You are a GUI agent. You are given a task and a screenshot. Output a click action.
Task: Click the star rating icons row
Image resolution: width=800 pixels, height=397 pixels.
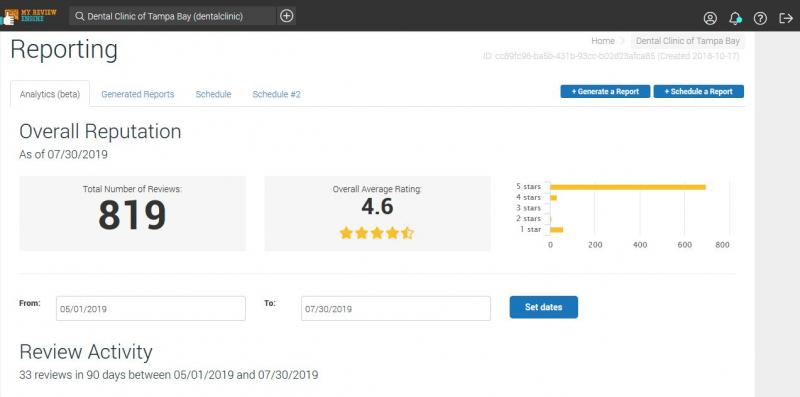coord(377,234)
